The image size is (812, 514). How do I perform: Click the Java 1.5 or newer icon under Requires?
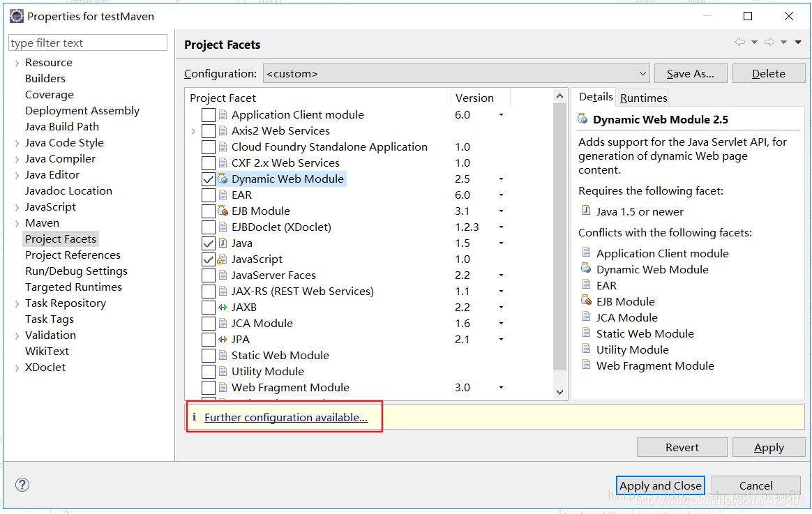(x=585, y=211)
